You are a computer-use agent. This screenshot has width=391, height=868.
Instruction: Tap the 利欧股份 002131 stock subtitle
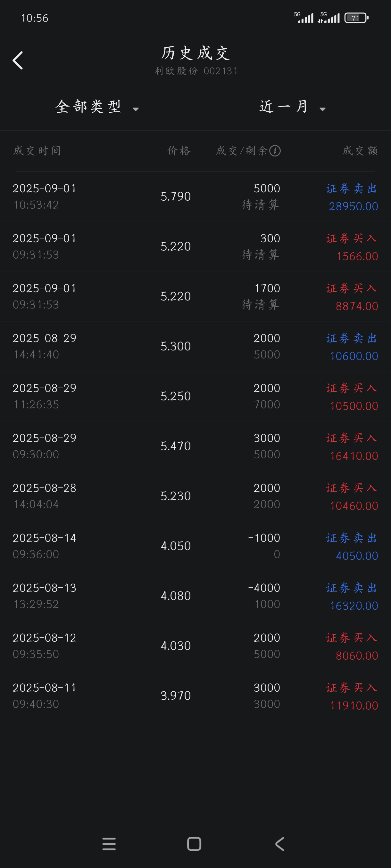pos(196,71)
